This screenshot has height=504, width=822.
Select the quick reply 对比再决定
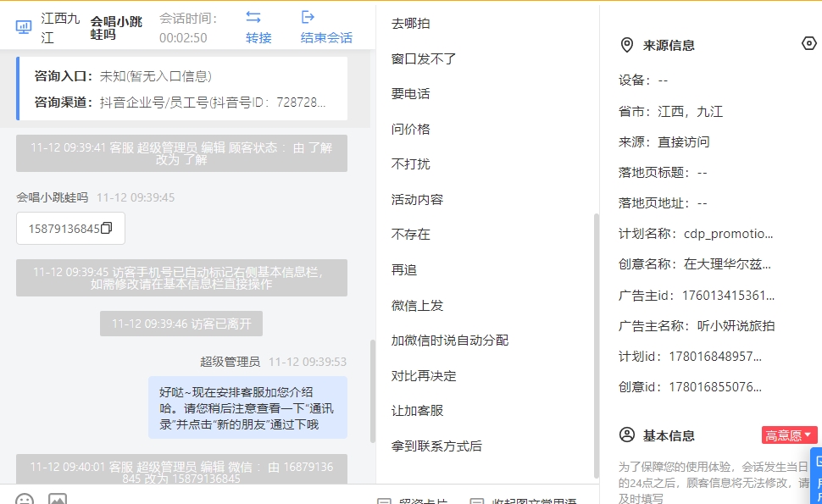point(424,375)
